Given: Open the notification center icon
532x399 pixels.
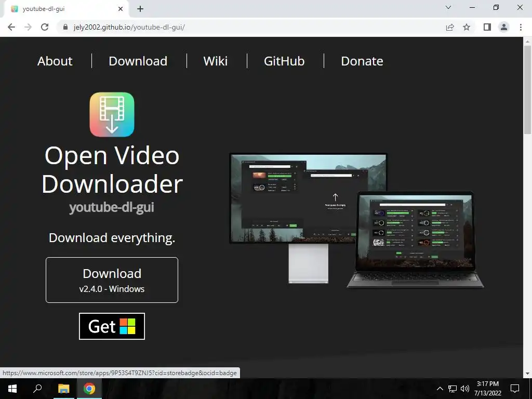Looking at the screenshot, I should click(515, 389).
